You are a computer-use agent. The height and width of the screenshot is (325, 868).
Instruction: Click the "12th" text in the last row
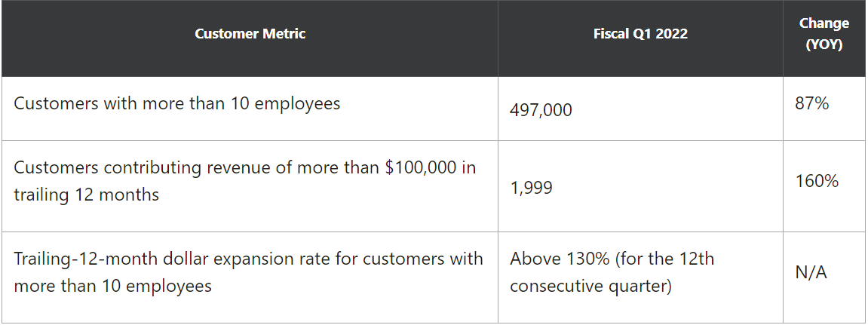pyautogui.click(x=698, y=259)
